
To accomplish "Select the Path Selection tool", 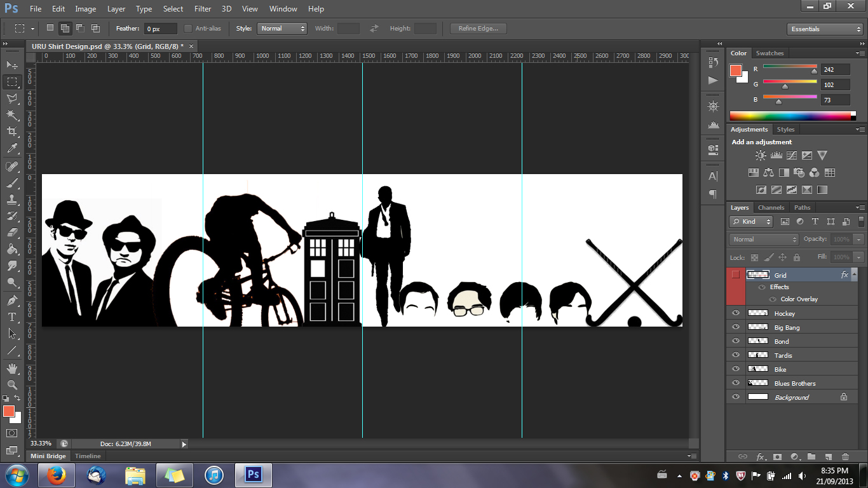I will [12, 333].
